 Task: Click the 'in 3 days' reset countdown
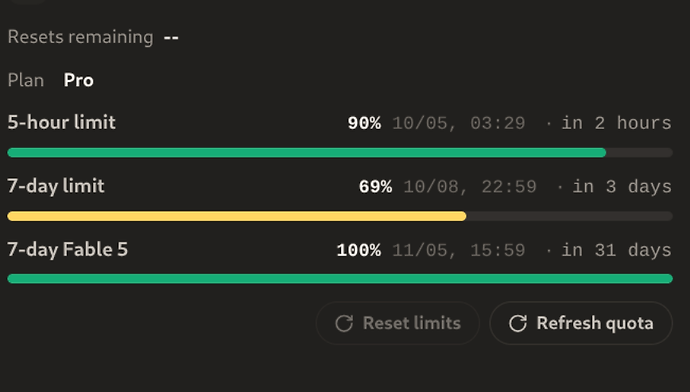point(622,187)
